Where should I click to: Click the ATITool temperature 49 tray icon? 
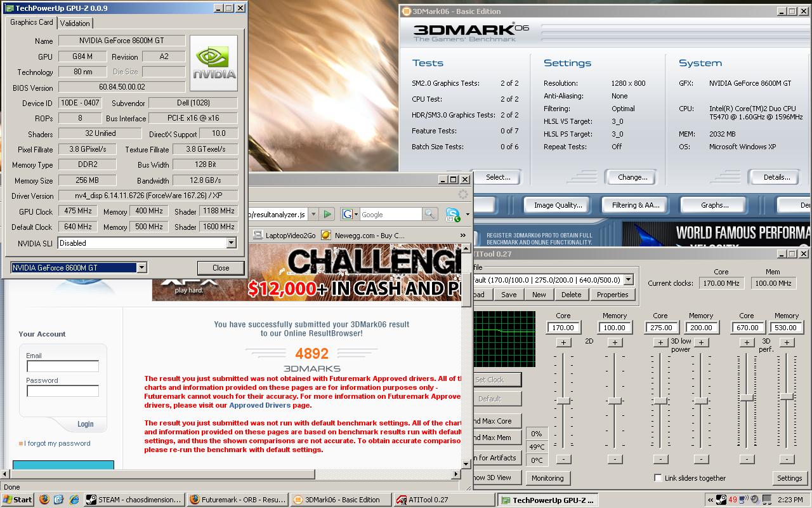[733, 500]
